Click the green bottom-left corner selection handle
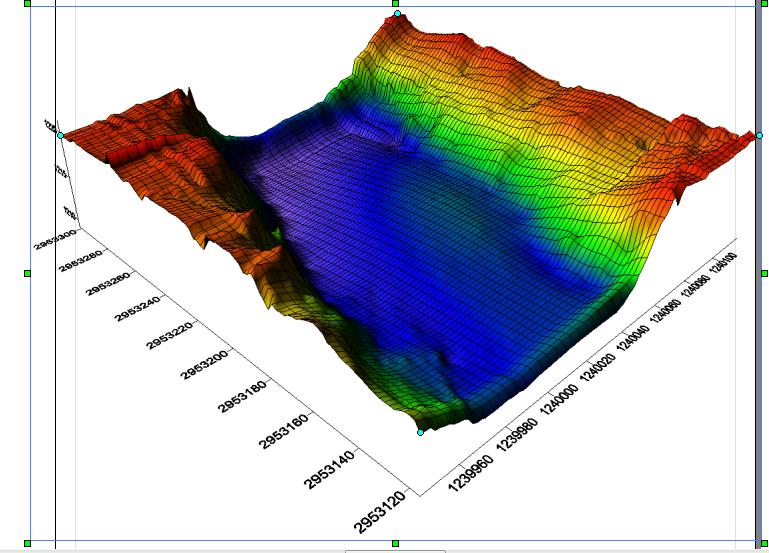This screenshot has width=769, height=553. click(x=27, y=543)
